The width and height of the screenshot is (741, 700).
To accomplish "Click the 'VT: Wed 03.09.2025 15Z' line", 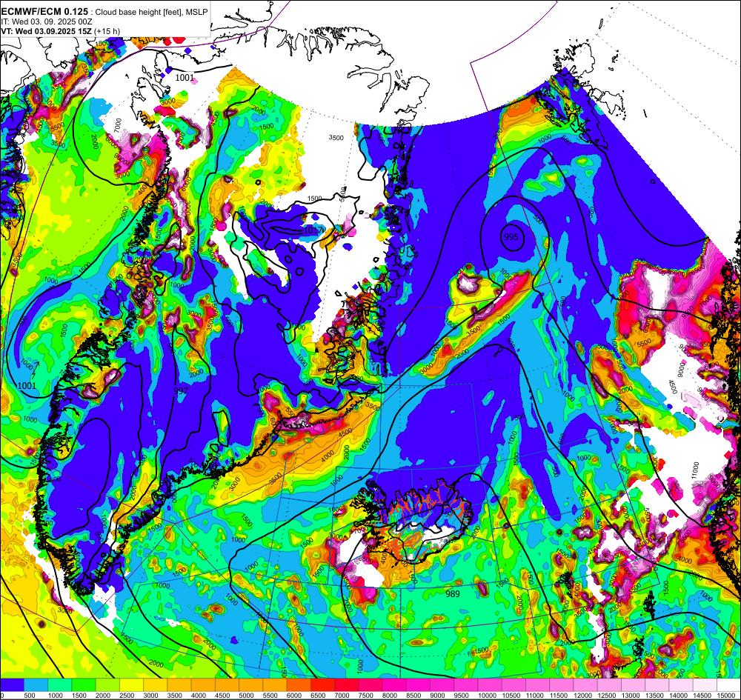I will tap(46, 31).
